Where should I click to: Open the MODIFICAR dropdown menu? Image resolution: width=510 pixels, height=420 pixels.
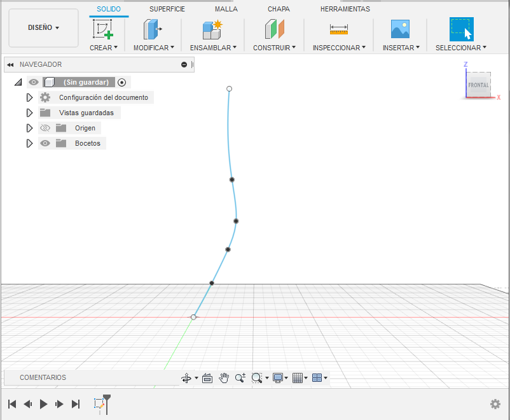tap(153, 48)
